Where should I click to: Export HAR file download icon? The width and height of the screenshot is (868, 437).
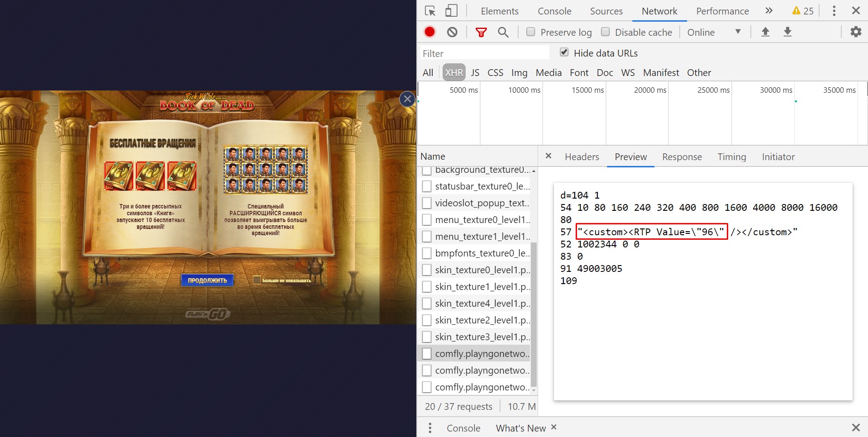pos(787,32)
